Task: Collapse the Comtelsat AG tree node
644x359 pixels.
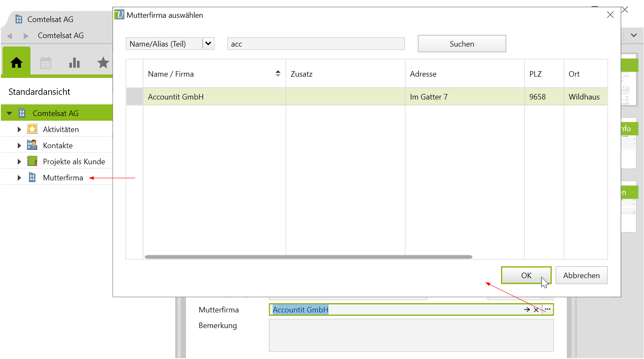Action: click(x=9, y=113)
